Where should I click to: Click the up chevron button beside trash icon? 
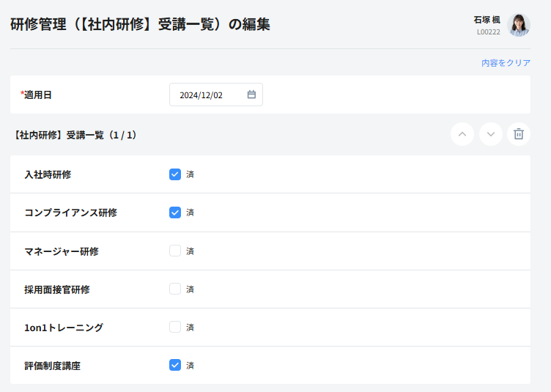tap(462, 134)
